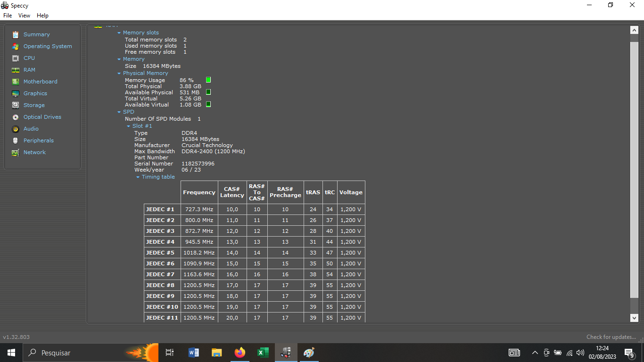This screenshot has height=362, width=644.
Task: Show hidden tray icons chevron
Action: 535,353
